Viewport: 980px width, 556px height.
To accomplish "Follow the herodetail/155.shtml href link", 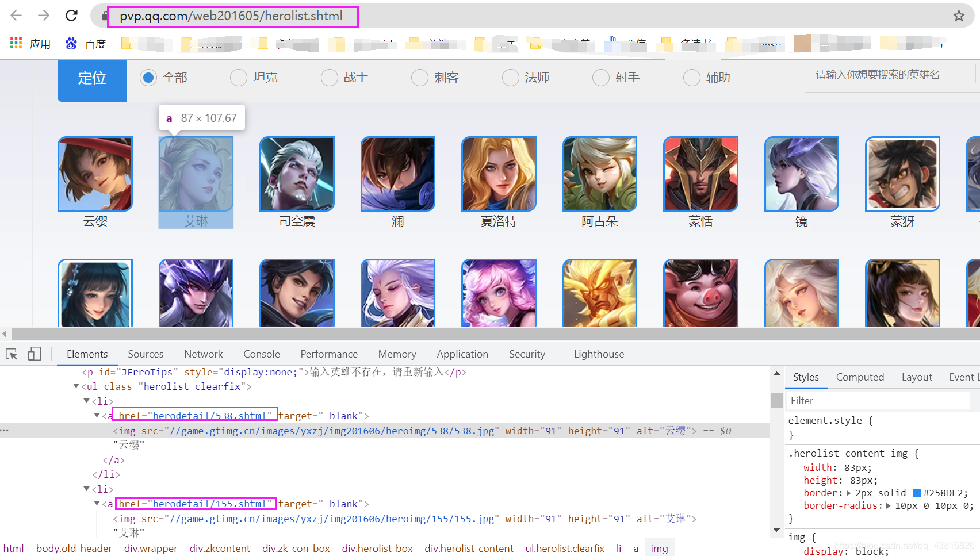I will pyautogui.click(x=209, y=504).
